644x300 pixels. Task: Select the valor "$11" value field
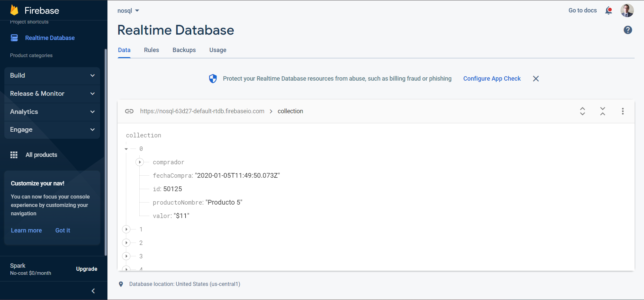pyautogui.click(x=181, y=216)
